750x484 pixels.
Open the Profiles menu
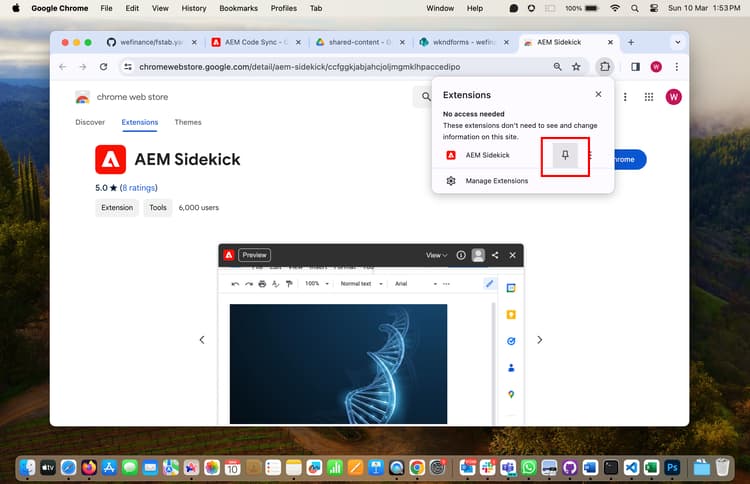(284, 8)
